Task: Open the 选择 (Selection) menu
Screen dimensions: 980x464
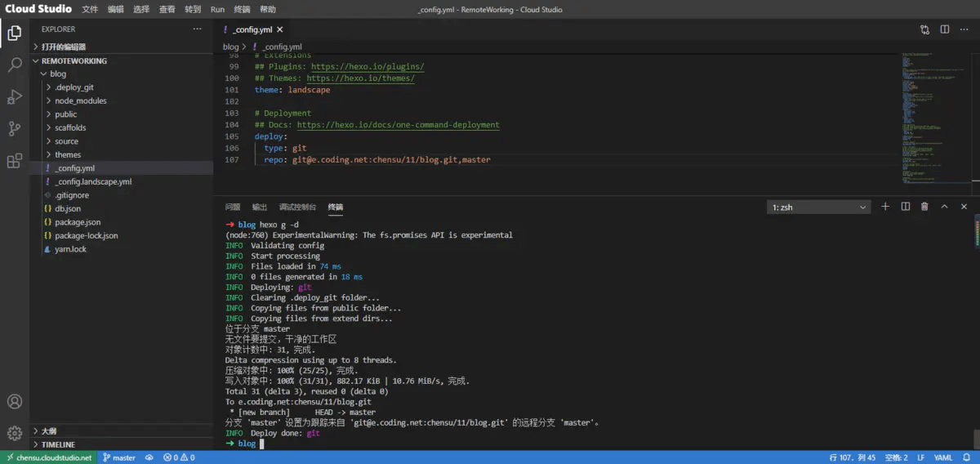Action: pyautogui.click(x=141, y=10)
